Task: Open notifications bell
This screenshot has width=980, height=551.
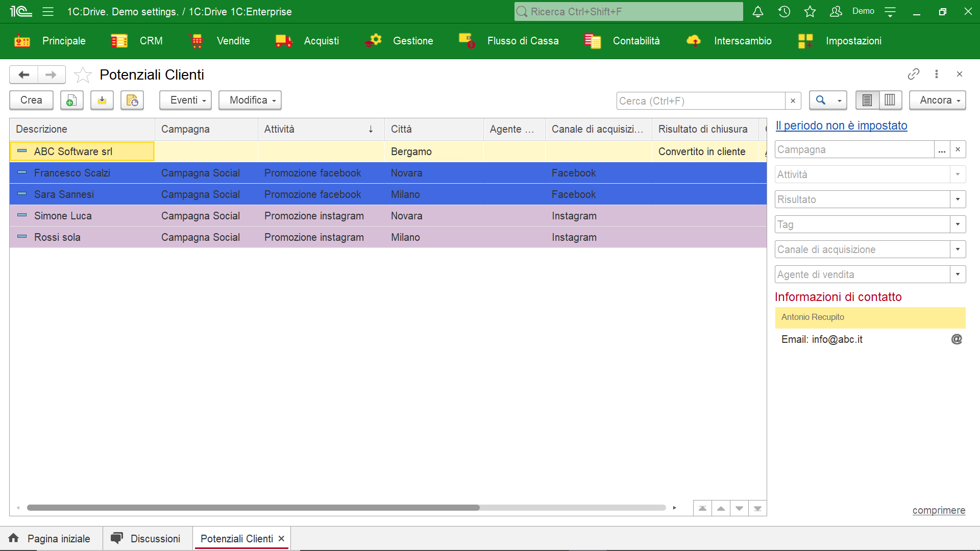Action: click(758, 11)
